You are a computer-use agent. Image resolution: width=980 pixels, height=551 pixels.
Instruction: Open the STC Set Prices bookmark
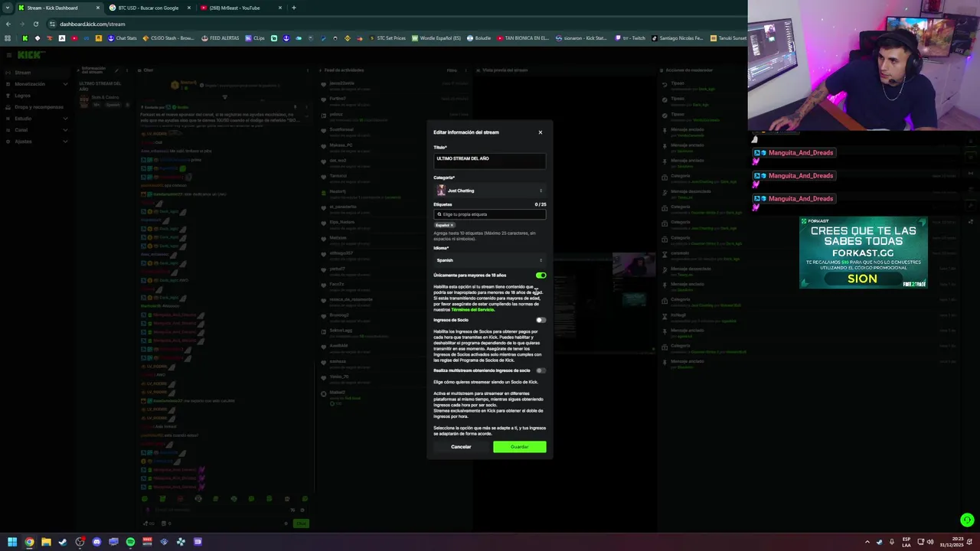pos(388,37)
